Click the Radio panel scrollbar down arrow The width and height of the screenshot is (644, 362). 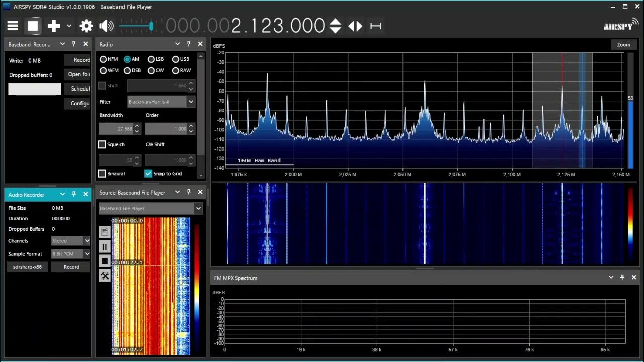(201, 176)
